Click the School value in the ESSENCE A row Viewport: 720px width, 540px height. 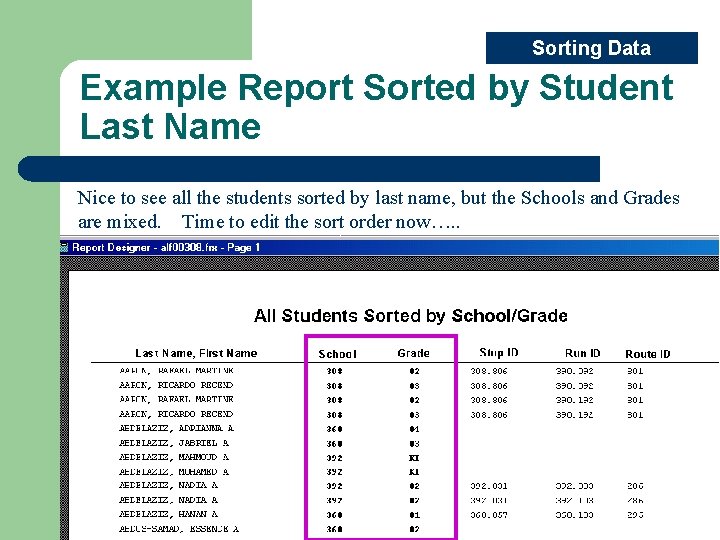pos(334,529)
